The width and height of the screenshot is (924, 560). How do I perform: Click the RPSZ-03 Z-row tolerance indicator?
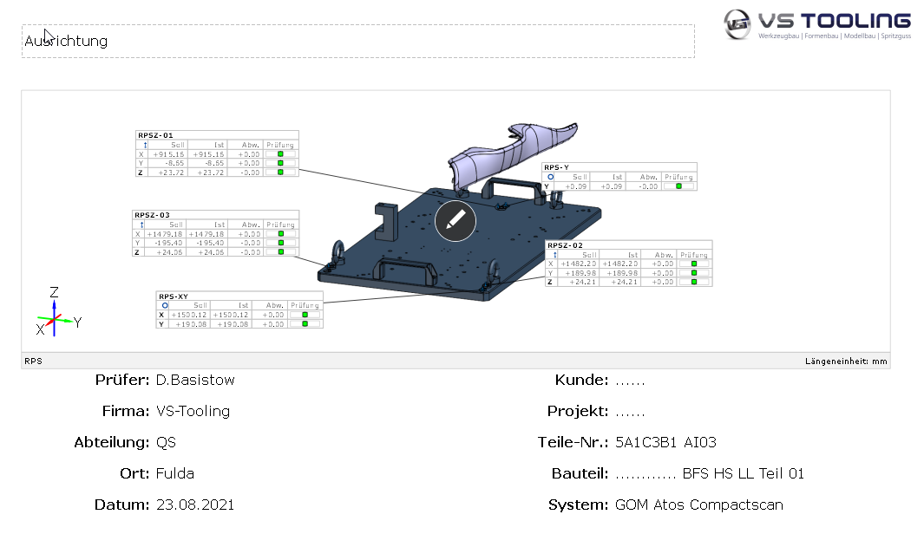click(x=281, y=252)
